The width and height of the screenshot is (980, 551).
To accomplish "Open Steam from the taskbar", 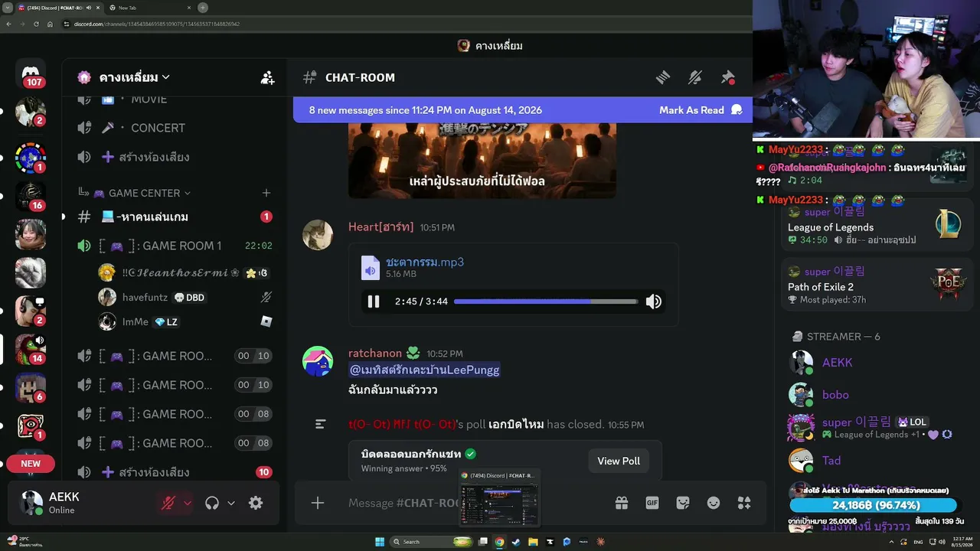I will [516, 542].
